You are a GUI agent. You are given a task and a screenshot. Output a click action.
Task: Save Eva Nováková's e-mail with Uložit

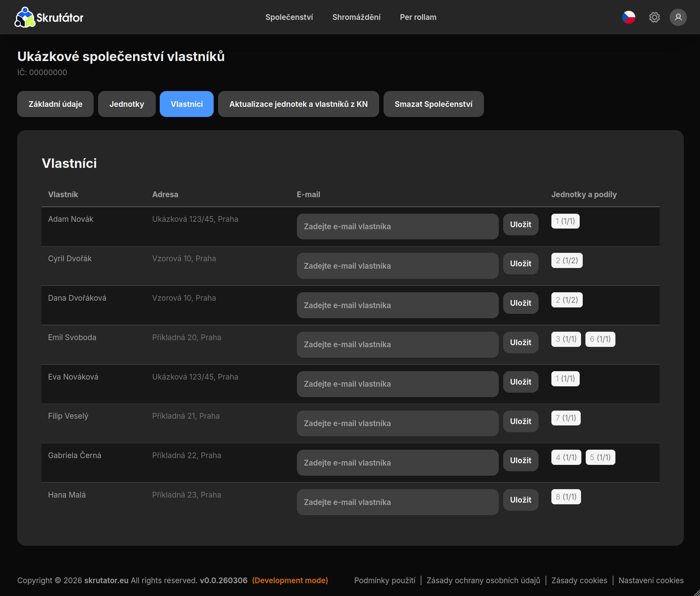pyautogui.click(x=521, y=382)
